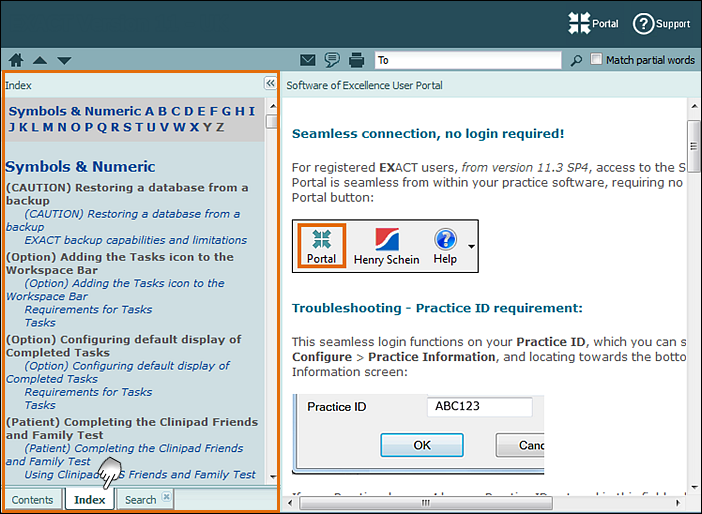Jump to index letter T
The height and width of the screenshot is (514, 702).
(139, 128)
